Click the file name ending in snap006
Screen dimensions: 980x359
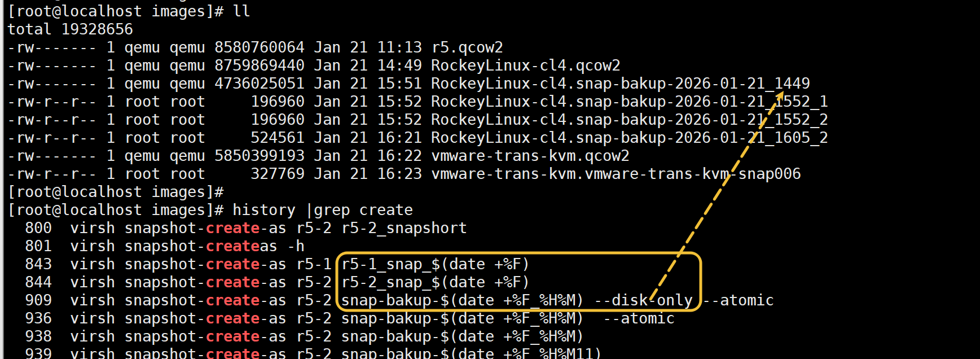(616, 174)
